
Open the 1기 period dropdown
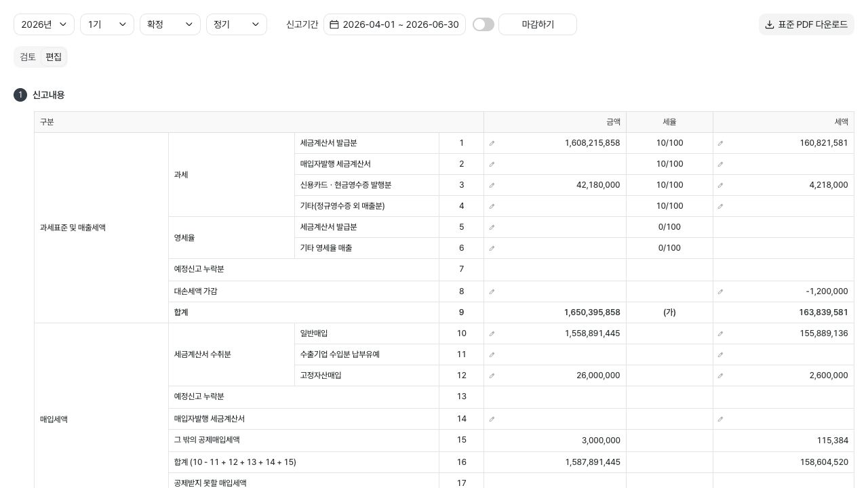(107, 24)
